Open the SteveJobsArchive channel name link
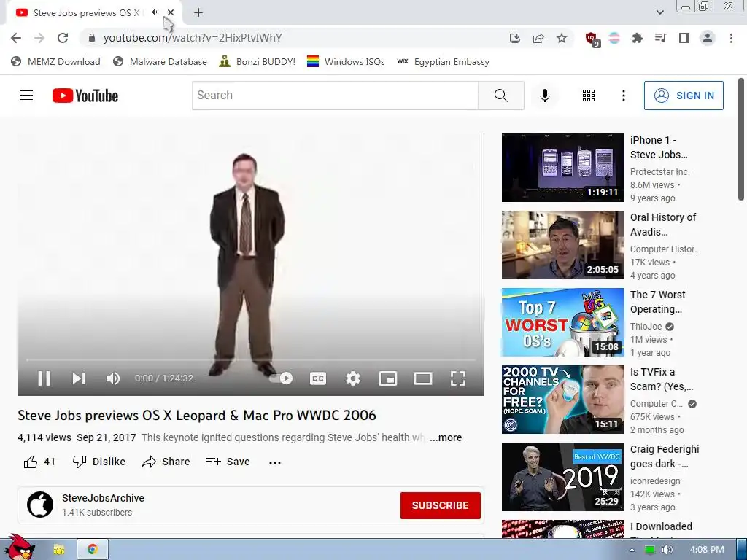The image size is (747, 560). (103, 498)
